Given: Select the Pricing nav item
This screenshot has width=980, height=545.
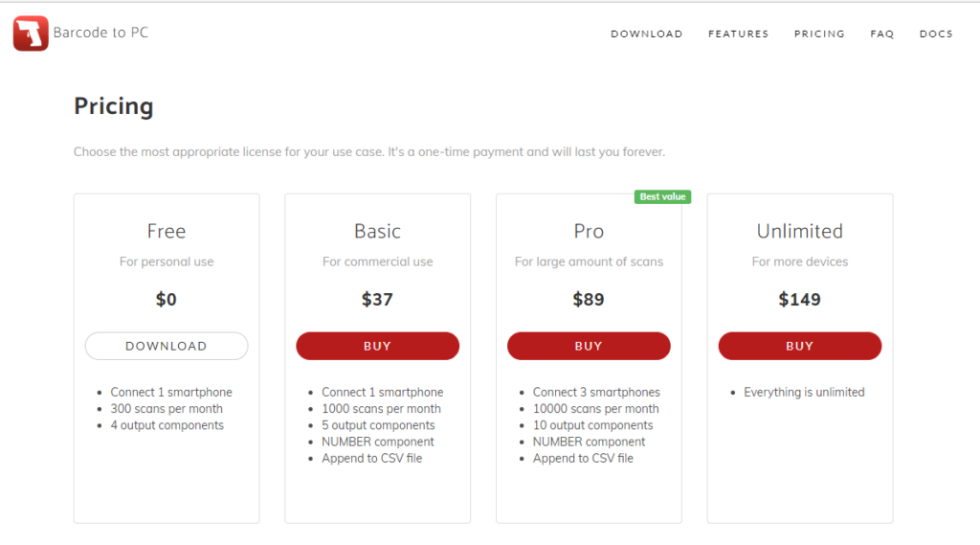Looking at the screenshot, I should click(x=819, y=34).
